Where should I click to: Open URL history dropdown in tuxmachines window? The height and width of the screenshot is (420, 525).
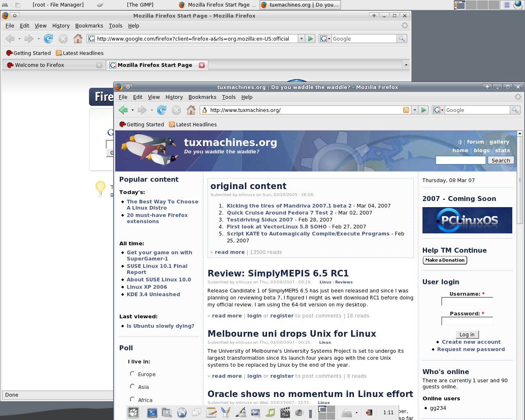[415, 110]
